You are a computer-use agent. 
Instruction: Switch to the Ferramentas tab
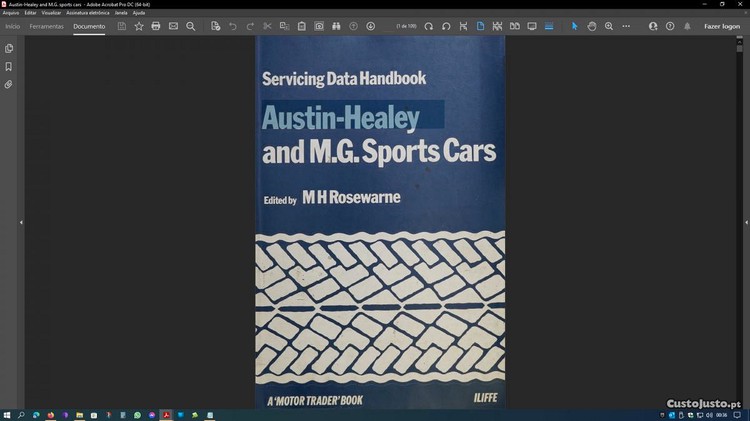[46, 26]
